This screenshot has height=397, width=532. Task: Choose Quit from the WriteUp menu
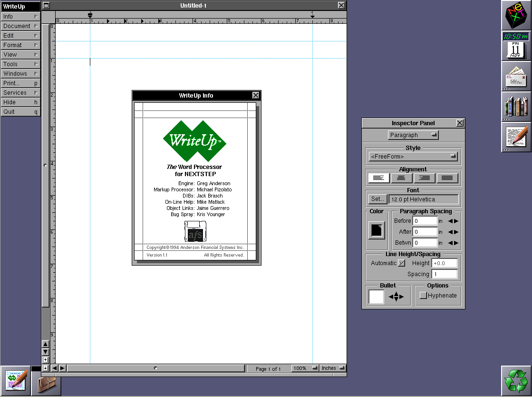point(20,111)
